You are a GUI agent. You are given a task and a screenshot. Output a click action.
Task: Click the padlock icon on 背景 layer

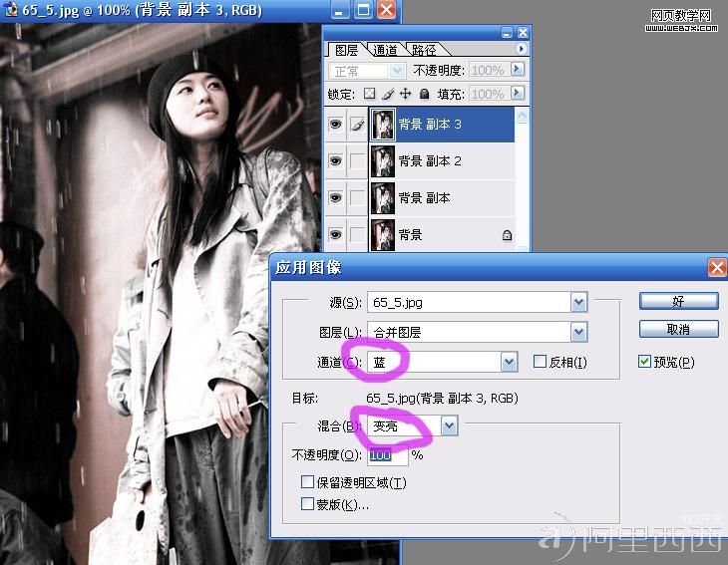[x=507, y=235]
